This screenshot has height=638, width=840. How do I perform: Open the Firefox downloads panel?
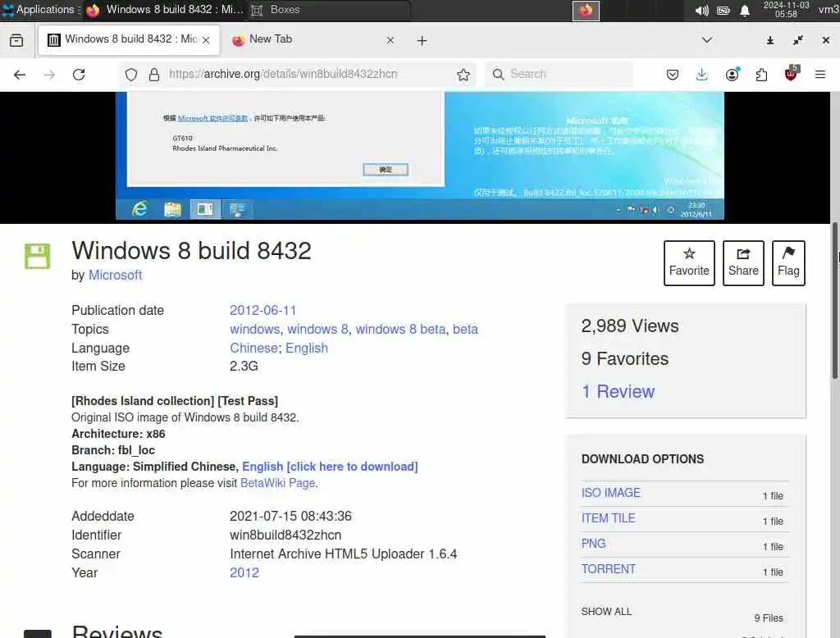click(x=702, y=75)
